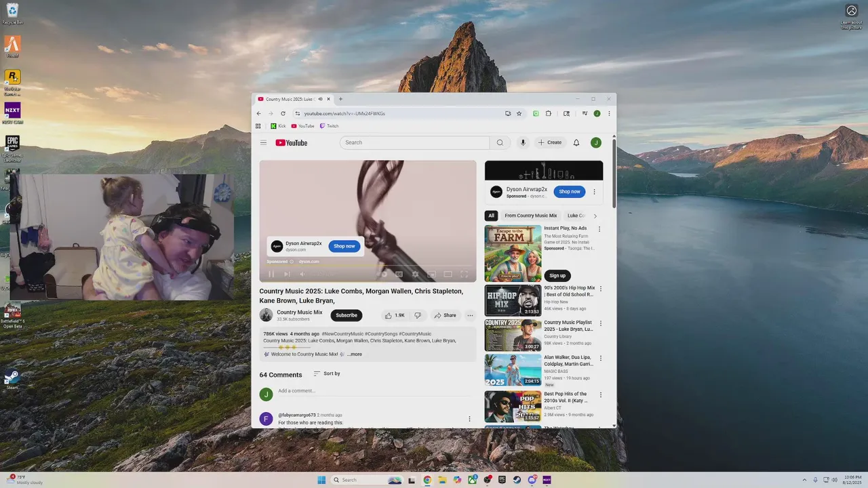Click the YouTube search magnifier button
This screenshot has width=868, height=488.
point(500,142)
